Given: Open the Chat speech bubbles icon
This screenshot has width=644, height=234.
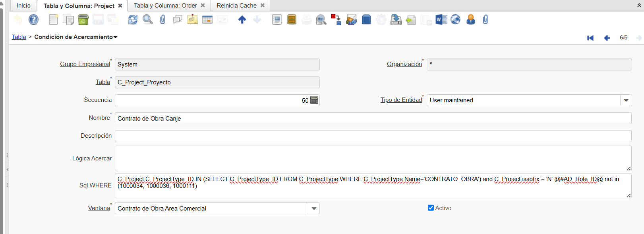Looking at the screenshot, I should [178, 19].
